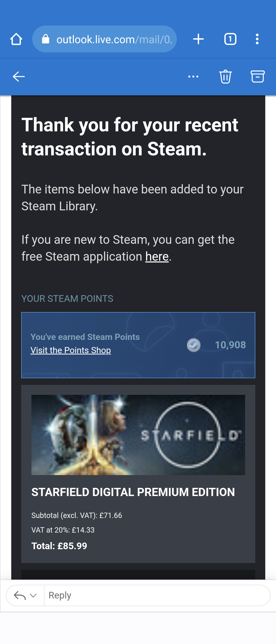Screen dimensions: 276x644
Task: Archive the email with the archive box icon
Action: click(x=258, y=76)
